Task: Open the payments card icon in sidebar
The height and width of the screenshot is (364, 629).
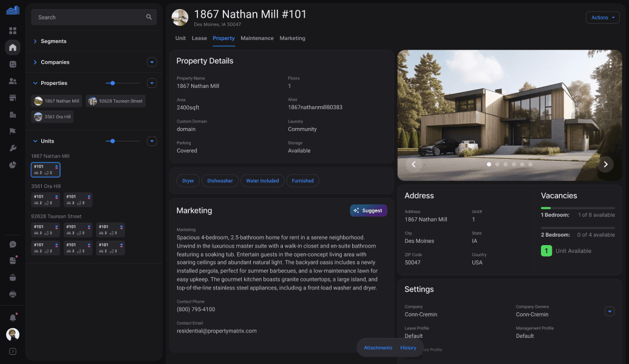Action: (x=13, y=98)
